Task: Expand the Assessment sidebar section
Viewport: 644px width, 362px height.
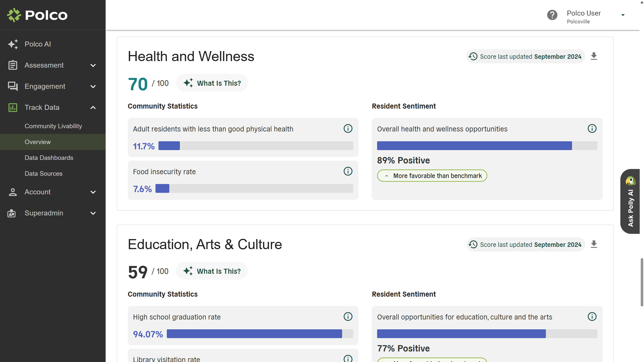Action: pos(93,65)
